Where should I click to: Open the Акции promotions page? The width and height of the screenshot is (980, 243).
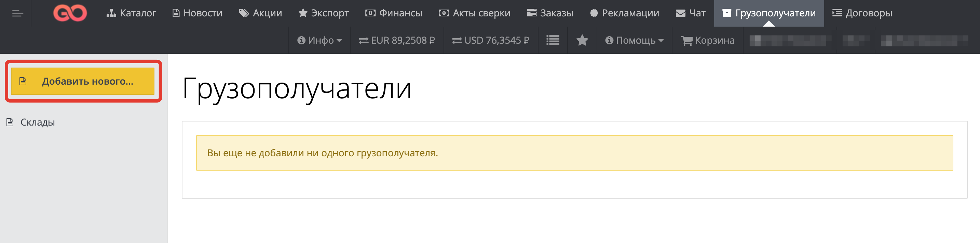coord(260,13)
